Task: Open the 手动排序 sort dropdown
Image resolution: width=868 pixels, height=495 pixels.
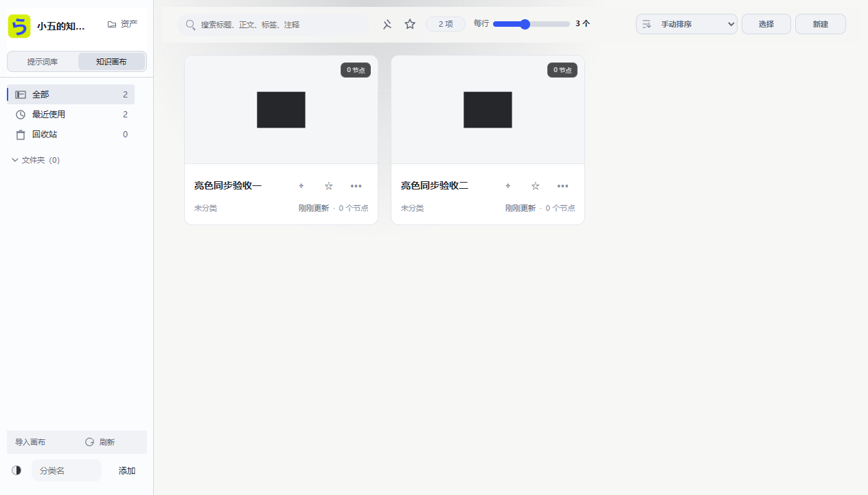Action: 687,24
